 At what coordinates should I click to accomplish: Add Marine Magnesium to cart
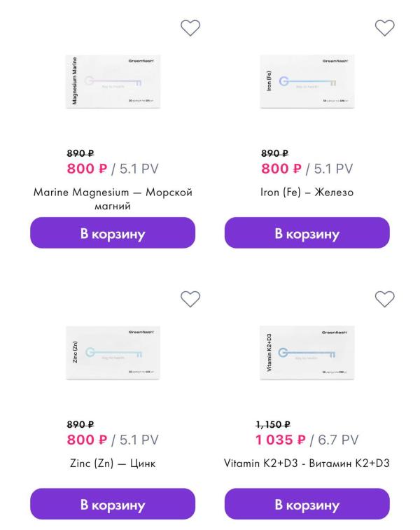112,233
